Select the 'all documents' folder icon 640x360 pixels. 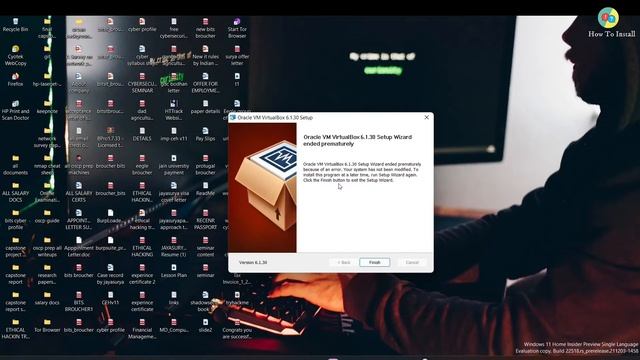pyautogui.click(x=16, y=165)
